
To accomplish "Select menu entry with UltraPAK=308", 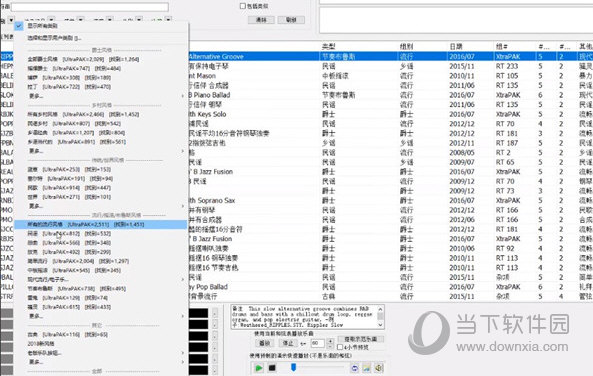I will click(101, 78).
